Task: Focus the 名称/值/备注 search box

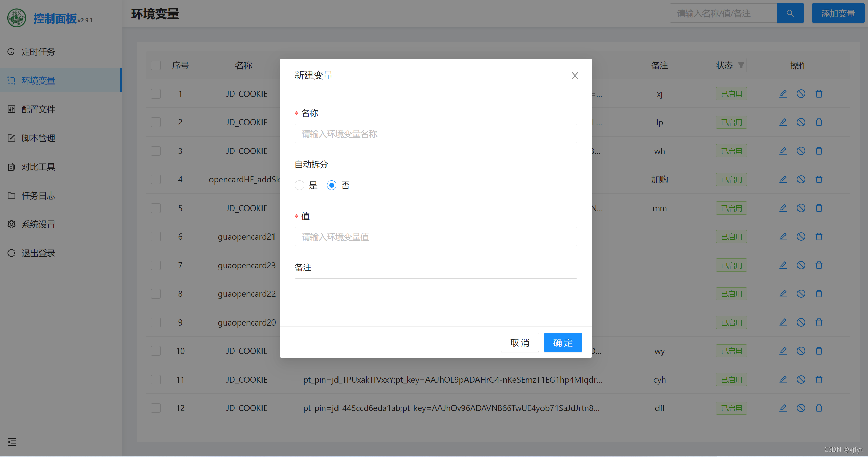Action: (x=723, y=13)
